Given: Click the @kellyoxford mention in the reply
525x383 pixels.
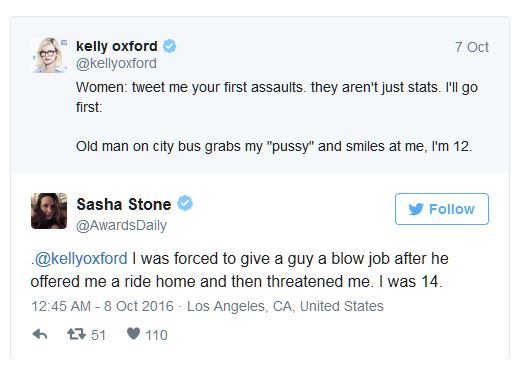Looking at the screenshot, I should [x=81, y=259].
